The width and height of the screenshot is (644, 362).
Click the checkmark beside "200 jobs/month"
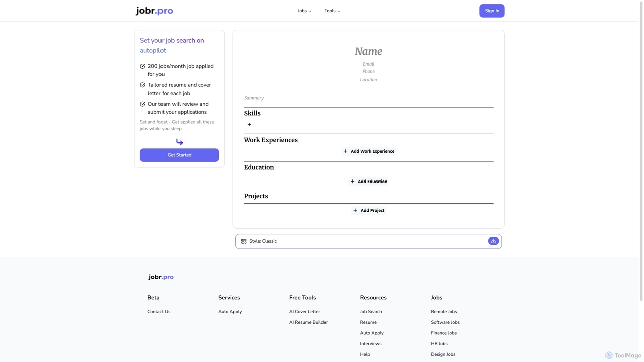142,66
